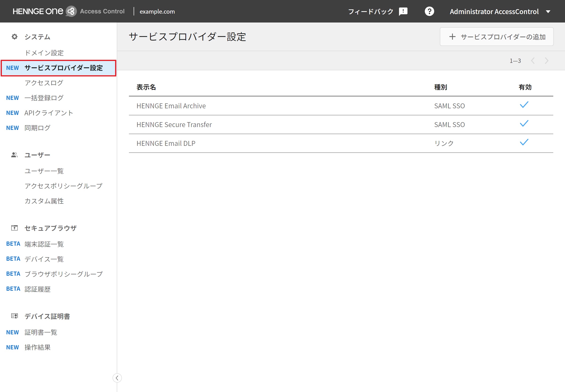Go to the next page of results
This screenshot has width=565, height=392.
546,61
